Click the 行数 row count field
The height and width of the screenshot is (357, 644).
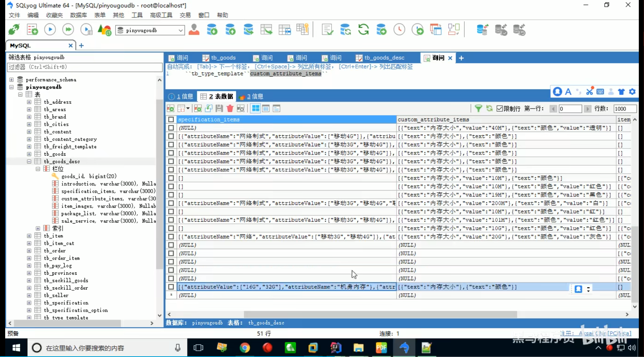pos(625,109)
